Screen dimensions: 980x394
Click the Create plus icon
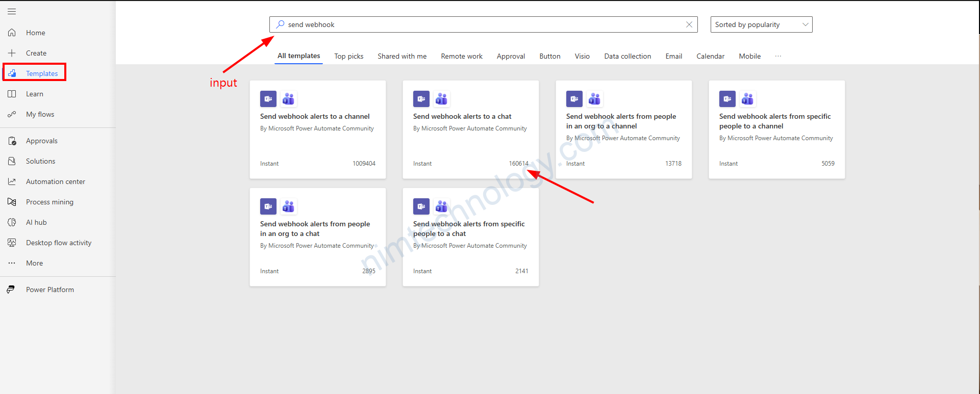point(12,53)
